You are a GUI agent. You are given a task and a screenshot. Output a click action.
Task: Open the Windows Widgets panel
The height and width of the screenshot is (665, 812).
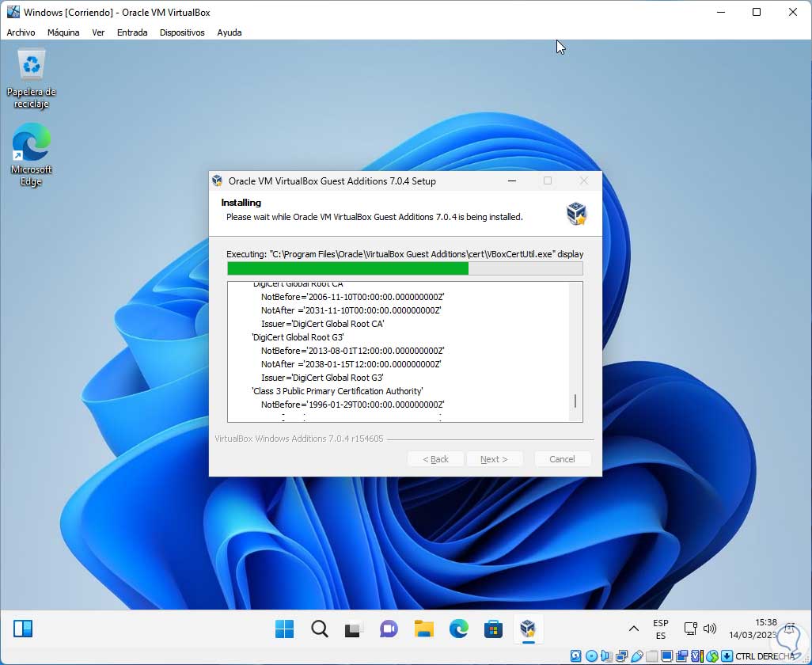[23, 629]
